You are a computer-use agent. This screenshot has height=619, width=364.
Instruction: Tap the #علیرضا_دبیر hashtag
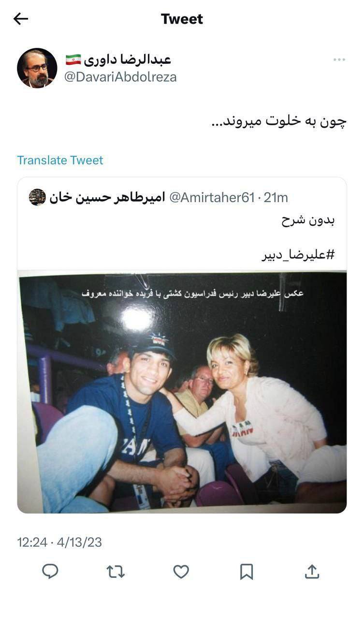[298, 255]
